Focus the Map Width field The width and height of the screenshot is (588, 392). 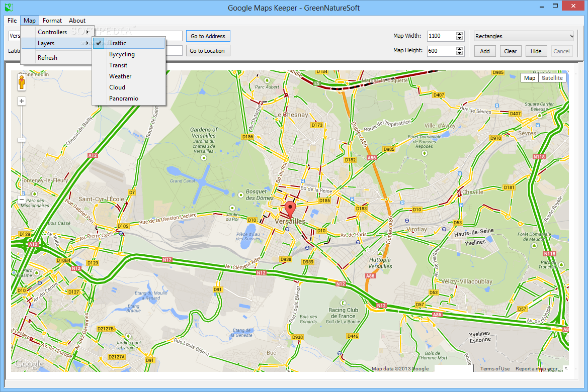pos(441,36)
